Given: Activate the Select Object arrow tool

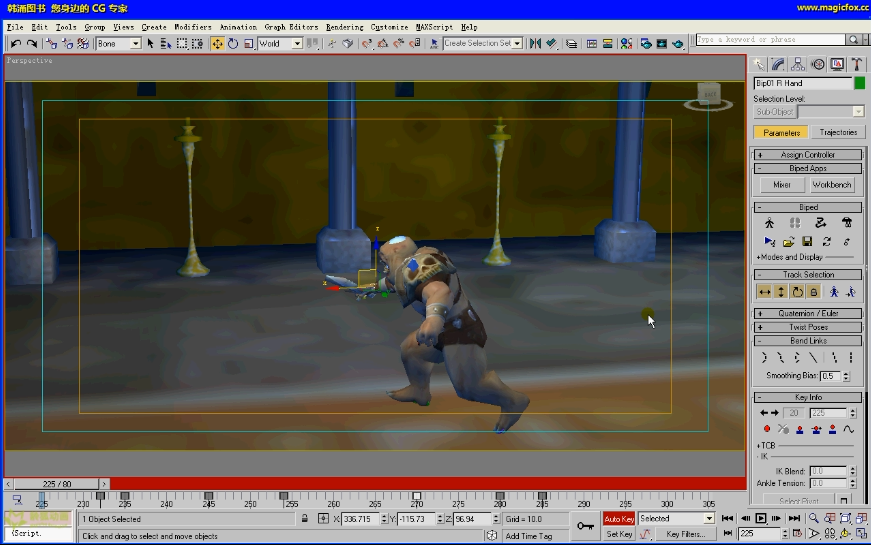Looking at the screenshot, I should click(150, 43).
